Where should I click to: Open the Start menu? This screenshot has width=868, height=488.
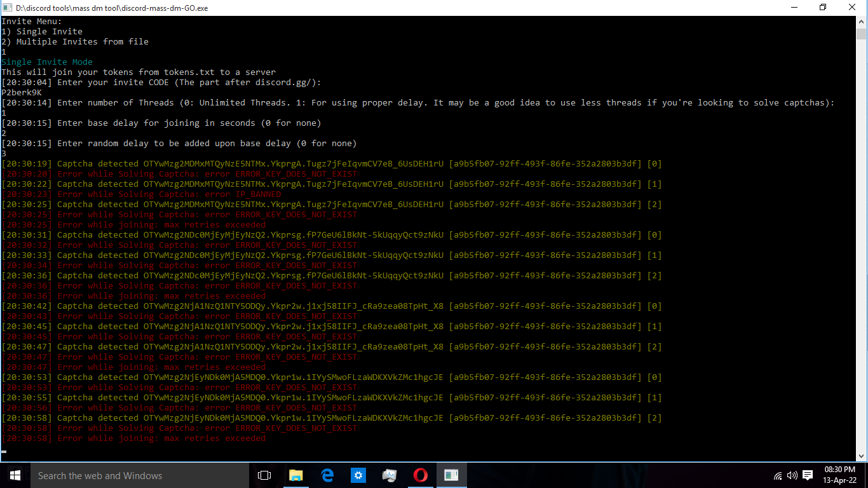pyautogui.click(x=14, y=475)
